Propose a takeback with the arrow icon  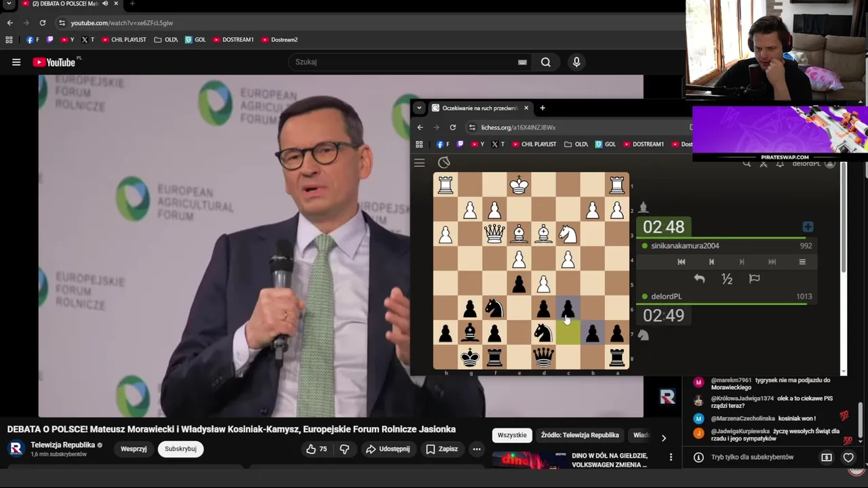700,279
